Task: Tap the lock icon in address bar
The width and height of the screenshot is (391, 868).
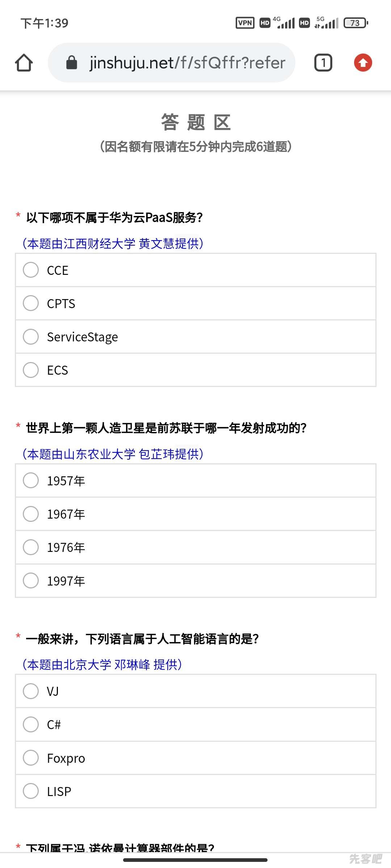Action: click(72, 63)
